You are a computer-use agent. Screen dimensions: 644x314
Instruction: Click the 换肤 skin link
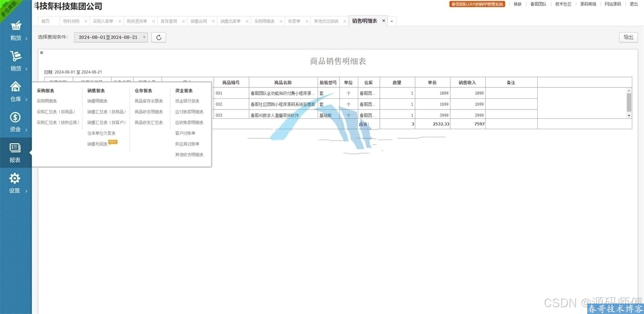pos(518,4)
